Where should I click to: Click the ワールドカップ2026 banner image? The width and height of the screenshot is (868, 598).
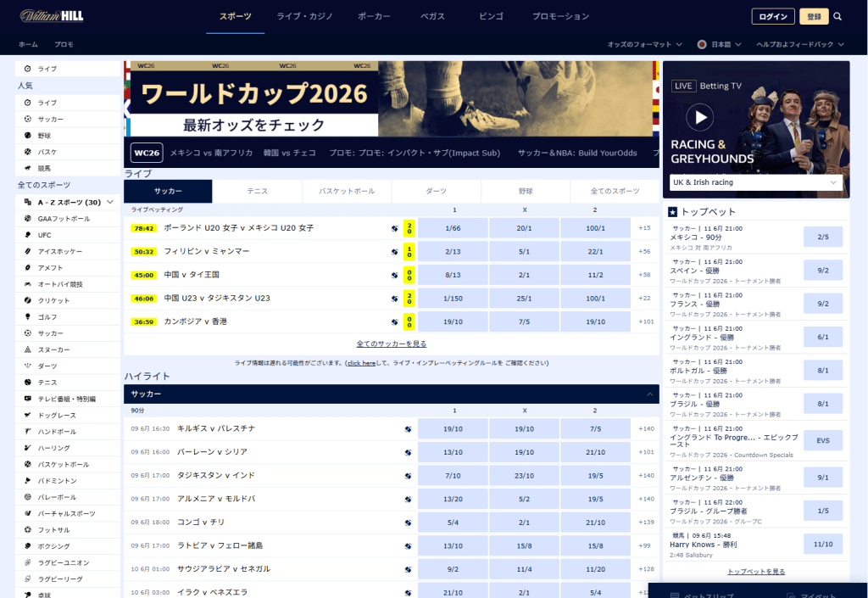coord(392,98)
